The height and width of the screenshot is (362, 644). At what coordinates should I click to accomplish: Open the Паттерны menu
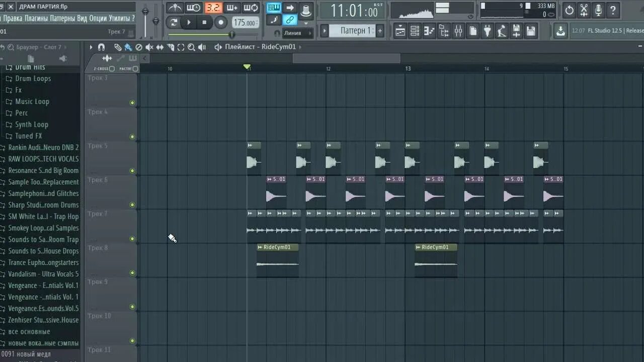click(63, 19)
